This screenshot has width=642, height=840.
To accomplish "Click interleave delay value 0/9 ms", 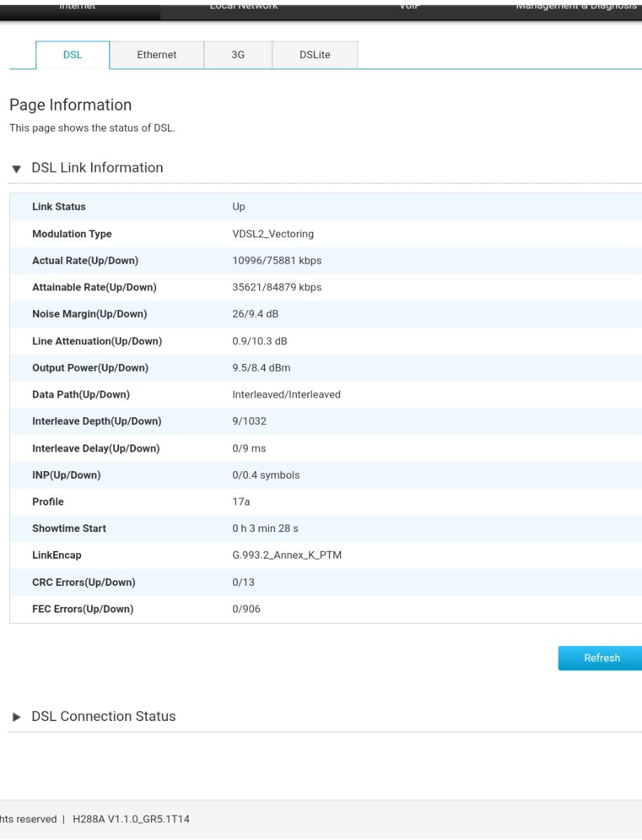I will tap(249, 448).
